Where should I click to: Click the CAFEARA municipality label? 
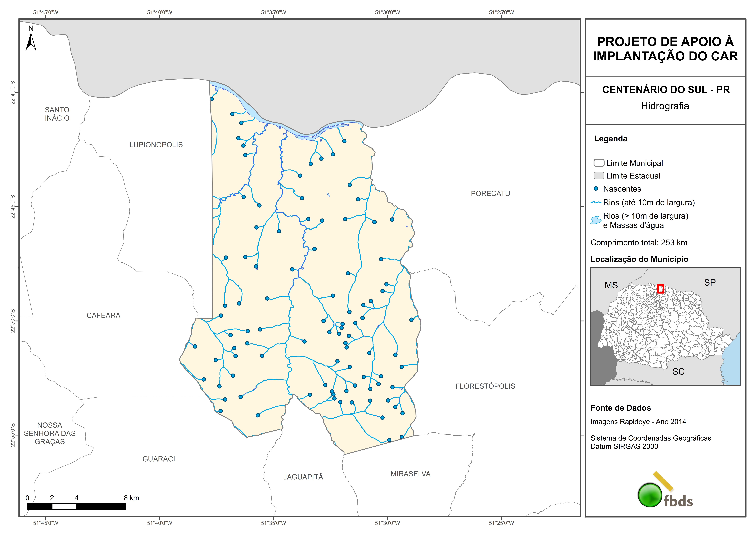click(103, 315)
